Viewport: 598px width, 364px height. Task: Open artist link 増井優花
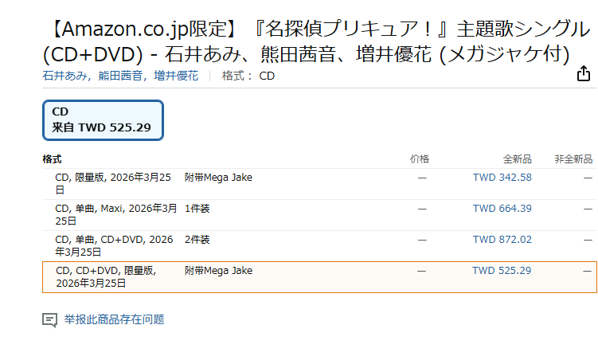coord(176,76)
